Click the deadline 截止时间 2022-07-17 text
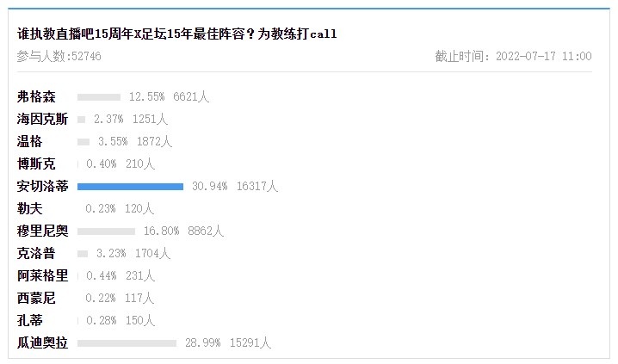Screen dimensions: 618x364 coord(513,56)
